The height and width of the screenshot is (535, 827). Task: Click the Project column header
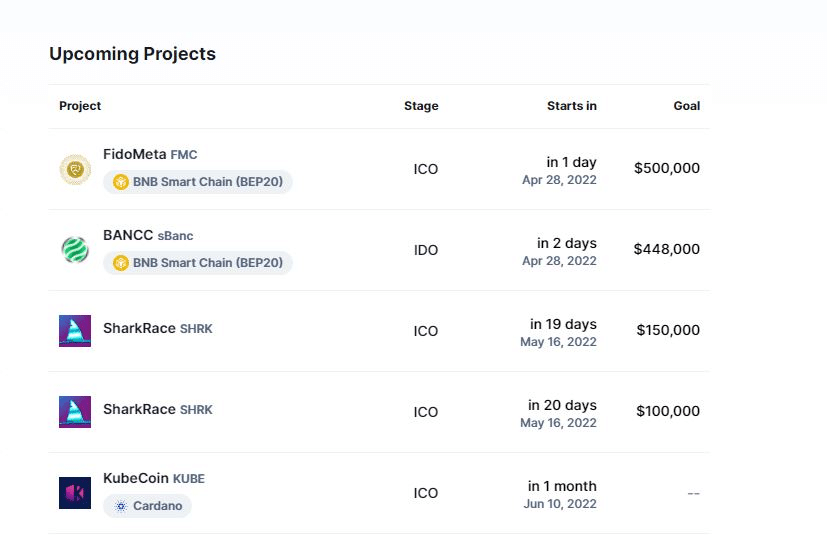80,106
